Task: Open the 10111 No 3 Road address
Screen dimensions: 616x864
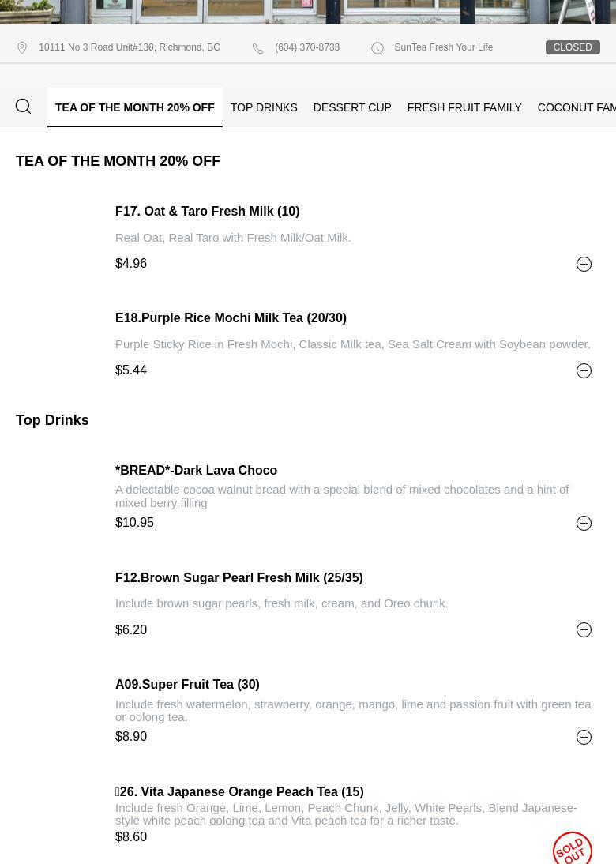Action: pyautogui.click(x=130, y=47)
